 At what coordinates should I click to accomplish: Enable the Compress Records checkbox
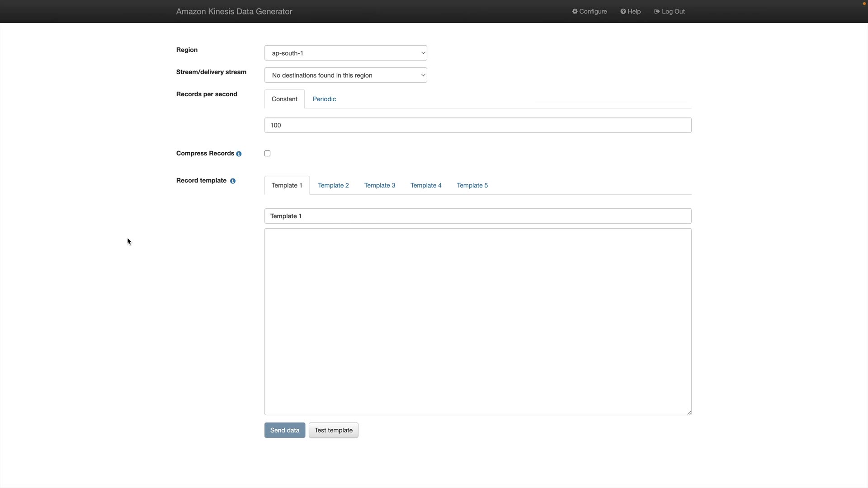[x=268, y=154]
